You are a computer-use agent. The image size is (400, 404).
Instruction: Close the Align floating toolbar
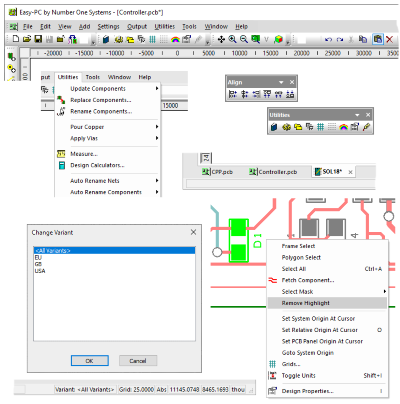[x=292, y=82]
